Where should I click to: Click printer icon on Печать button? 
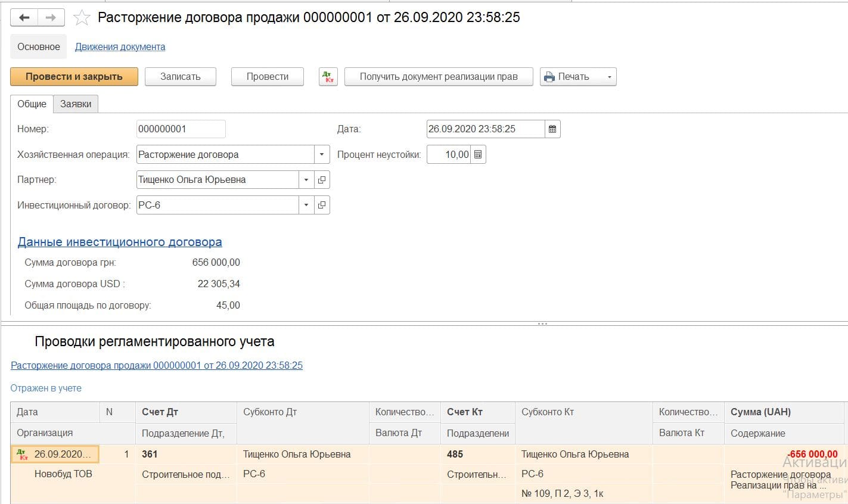(x=549, y=77)
